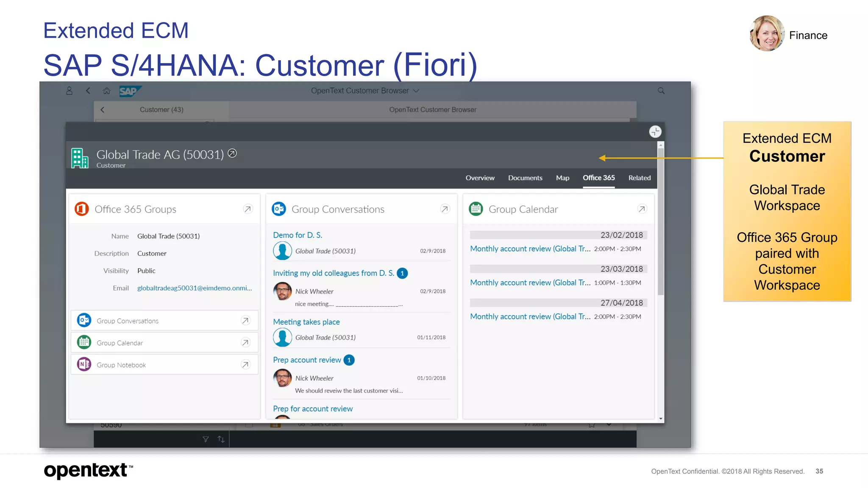Screen dimensions: 868x488
Task: Open Inviting my old colleagues conversation
Action: tap(334, 273)
